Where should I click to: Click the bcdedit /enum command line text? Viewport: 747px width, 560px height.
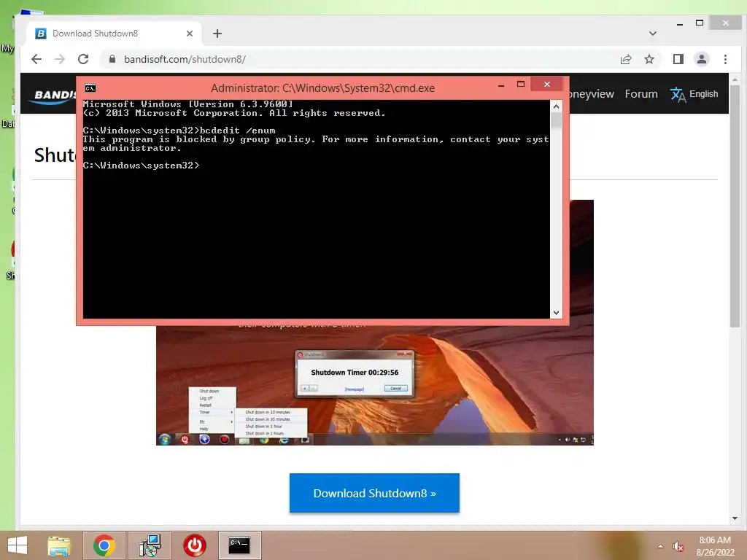tap(237, 131)
